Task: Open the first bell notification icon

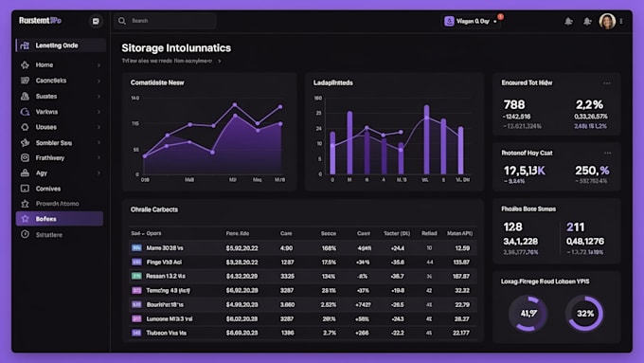Action: coord(568,21)
